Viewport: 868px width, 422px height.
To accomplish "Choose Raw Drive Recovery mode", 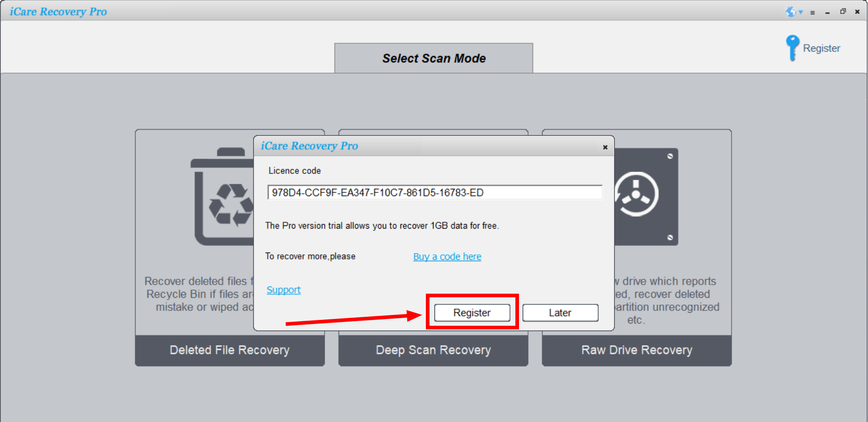I will point(637,350).
